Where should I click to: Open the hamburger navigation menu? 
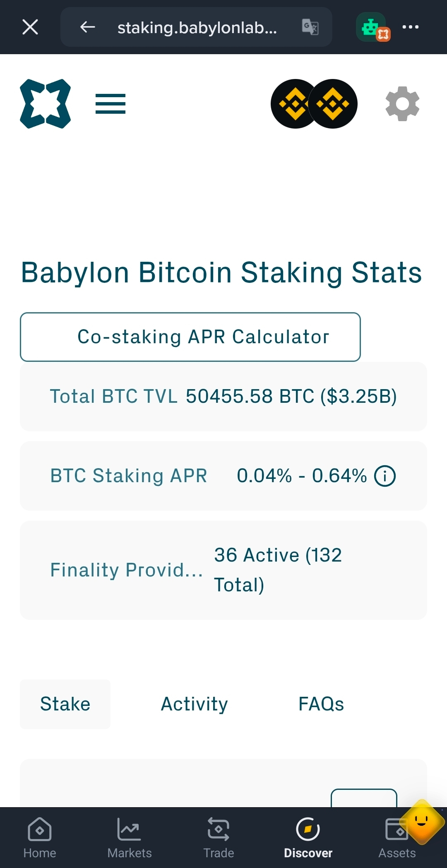click(111, 104)
